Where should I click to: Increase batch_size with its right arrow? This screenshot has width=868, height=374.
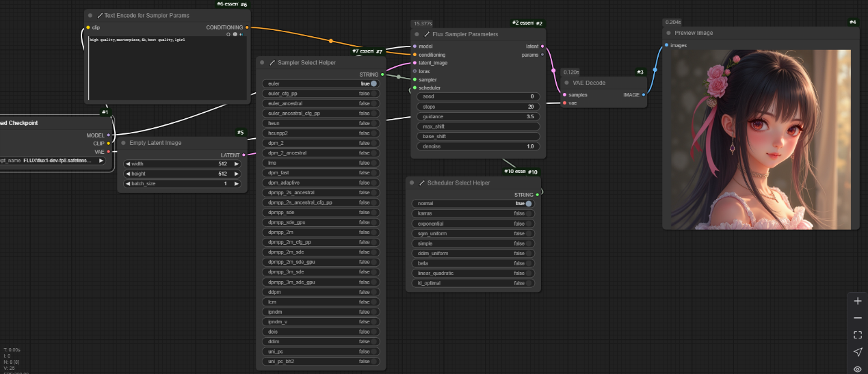coord(237,184)
